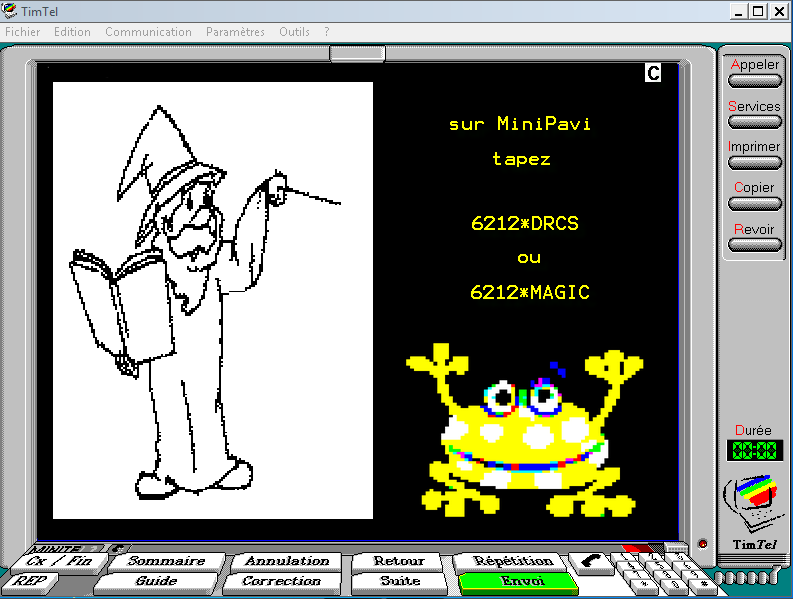The image size is (793, 599).
Task: Open the Paramètres menu
Action: (x=235, y=32)
